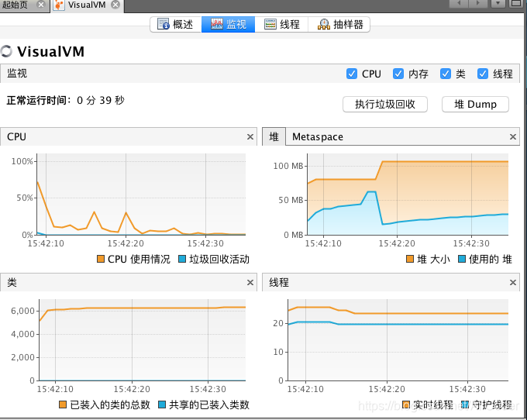Viewport: 527px width, 420px height.
Task: Click the 堆 Dump button
Action: click(x=475, y=104)
